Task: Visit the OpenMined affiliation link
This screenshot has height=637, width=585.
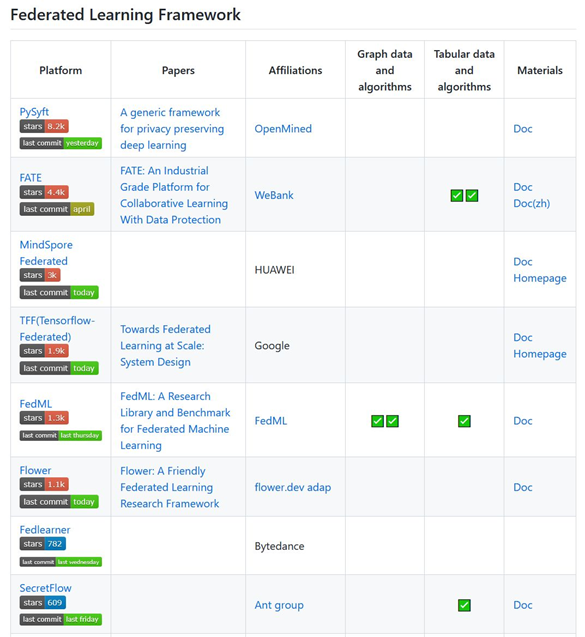Action: (x=283, y=129)
